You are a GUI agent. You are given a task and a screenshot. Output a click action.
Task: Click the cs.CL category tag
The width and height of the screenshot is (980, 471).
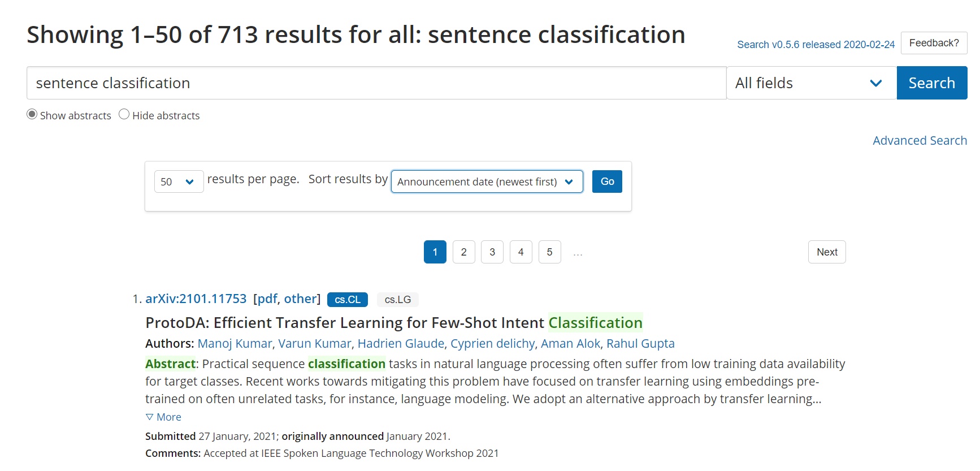[x=348, y=300]
